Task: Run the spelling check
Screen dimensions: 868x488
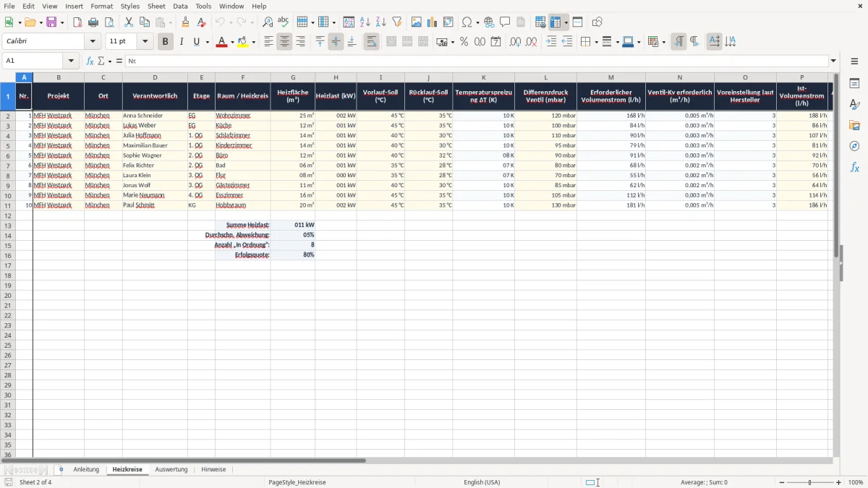Action: [283, 22]
